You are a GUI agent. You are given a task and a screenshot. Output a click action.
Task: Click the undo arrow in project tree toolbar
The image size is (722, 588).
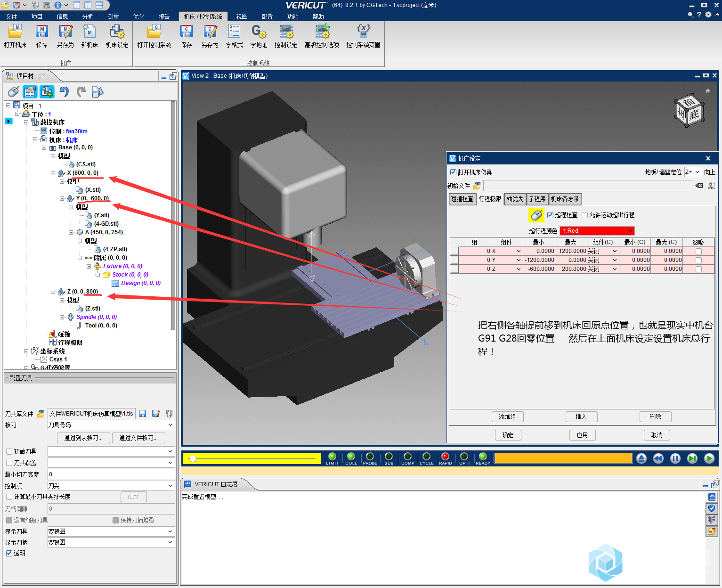tap(64, 91)
